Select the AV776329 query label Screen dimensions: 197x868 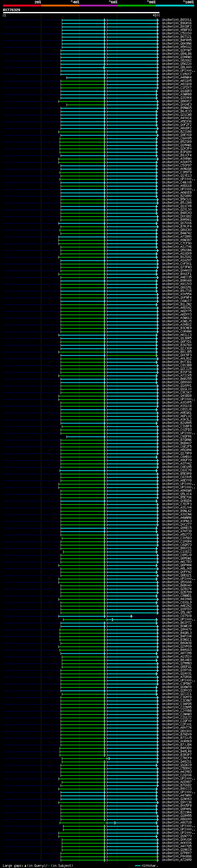pos(11,10)
